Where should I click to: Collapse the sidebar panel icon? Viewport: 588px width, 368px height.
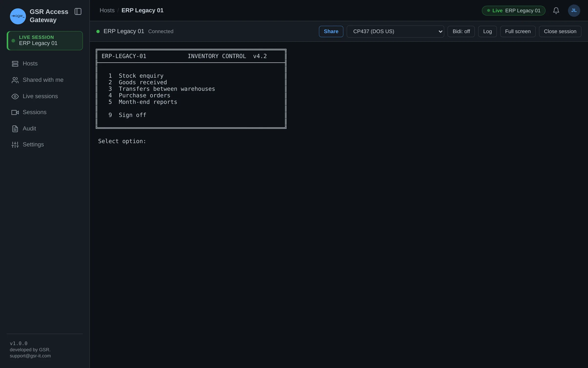tap(78, 12)
